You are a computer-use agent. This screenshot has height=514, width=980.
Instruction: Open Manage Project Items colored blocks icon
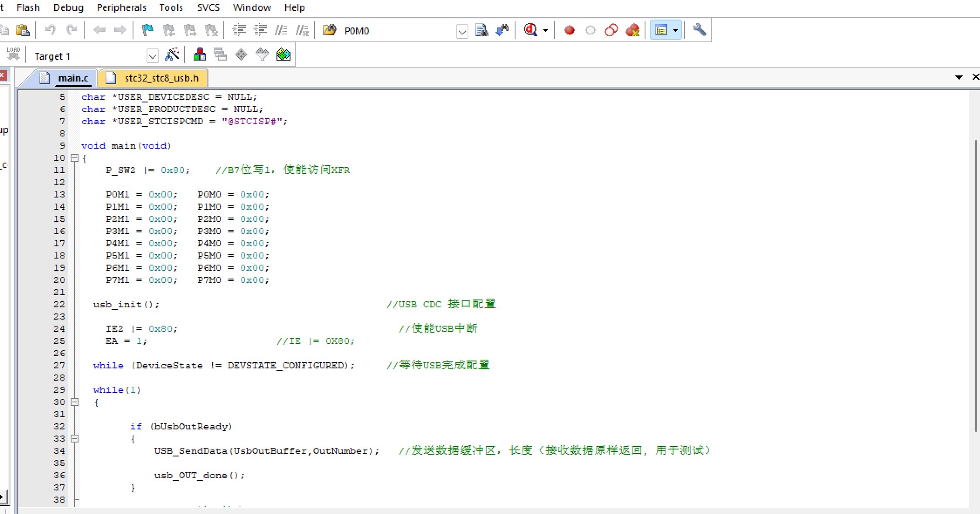click(x=199, y=55)
